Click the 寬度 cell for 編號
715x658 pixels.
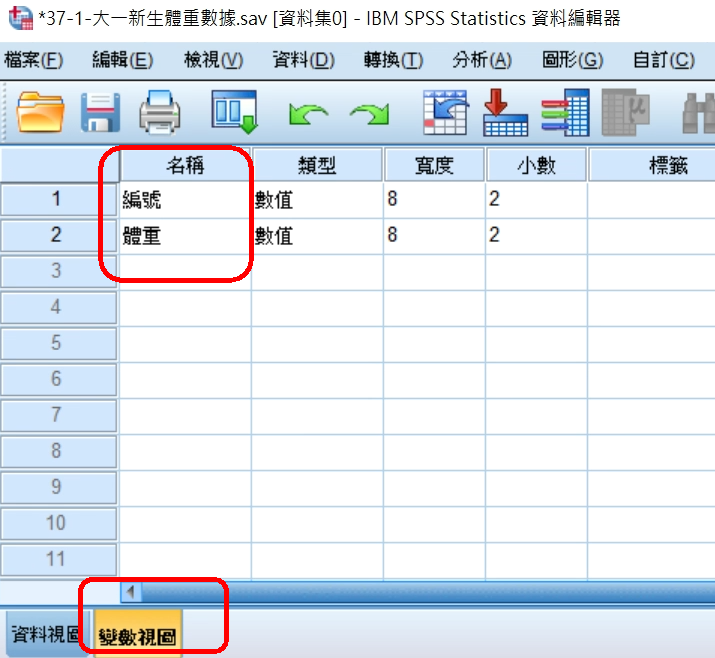click(x=434, y=200)
